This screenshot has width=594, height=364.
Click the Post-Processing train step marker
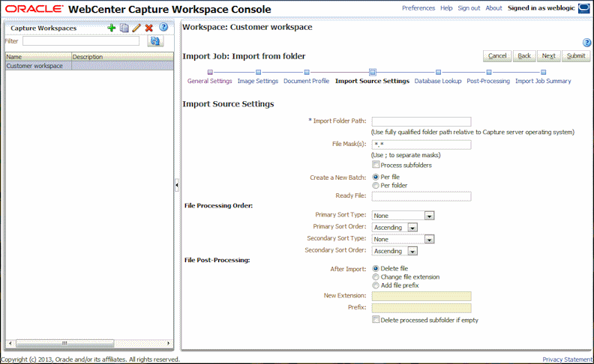click(489, 72)
